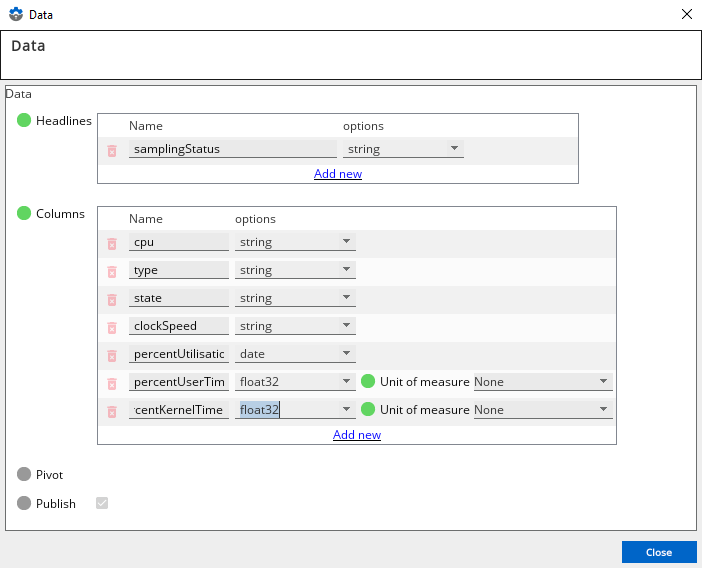Click the app icon in title bar
The height and width of the screenshot is (568, 702).
coord(16,14)
